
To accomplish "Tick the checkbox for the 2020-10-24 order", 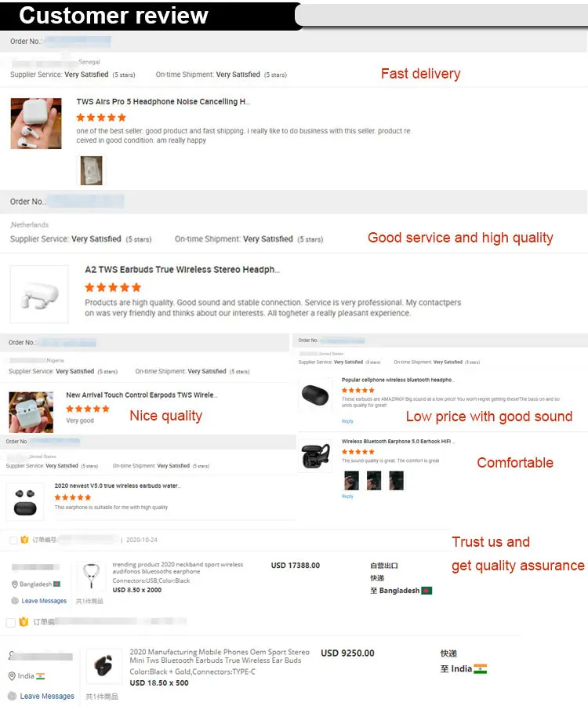I will tap(13, 540).
